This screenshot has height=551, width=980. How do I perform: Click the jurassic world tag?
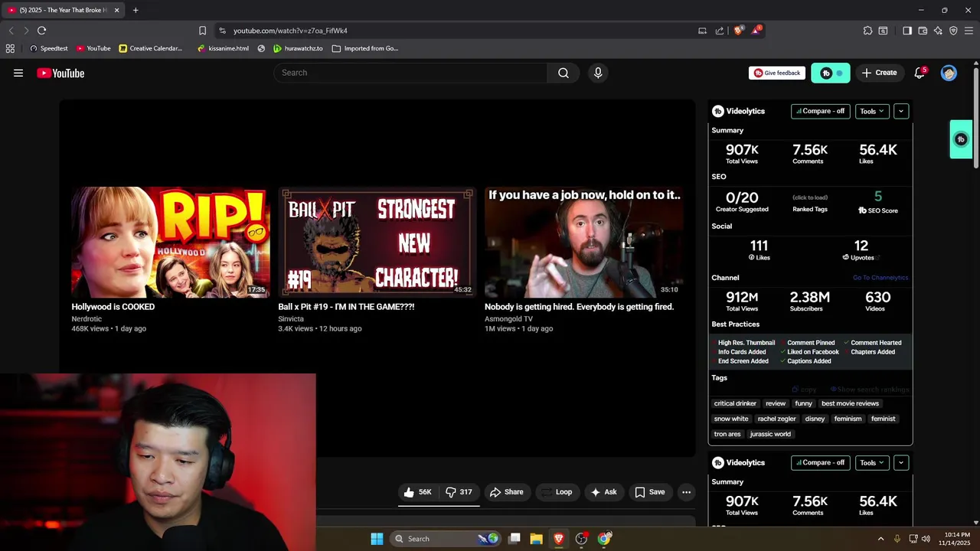(770, 434)
